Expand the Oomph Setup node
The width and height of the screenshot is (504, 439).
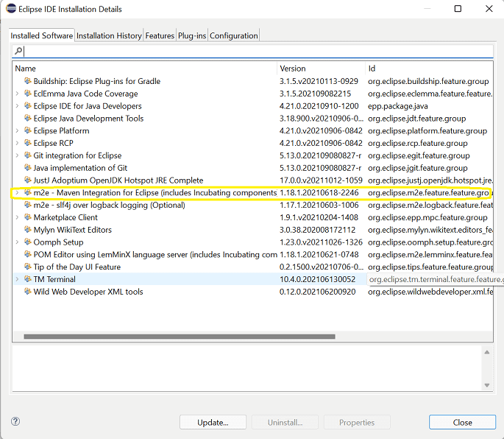tap(17, 242)
